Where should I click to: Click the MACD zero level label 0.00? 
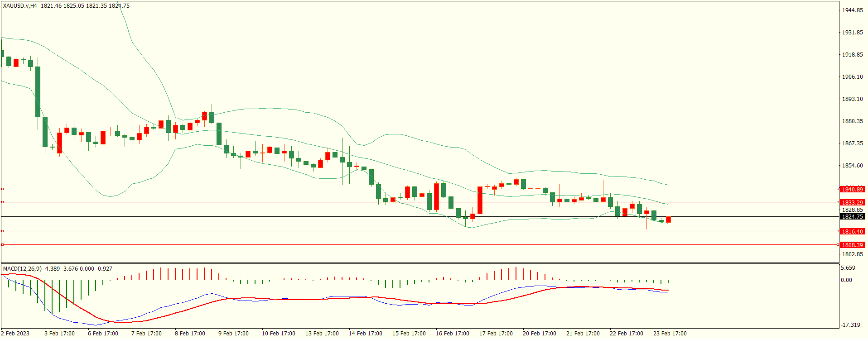[x=847, y=280]
